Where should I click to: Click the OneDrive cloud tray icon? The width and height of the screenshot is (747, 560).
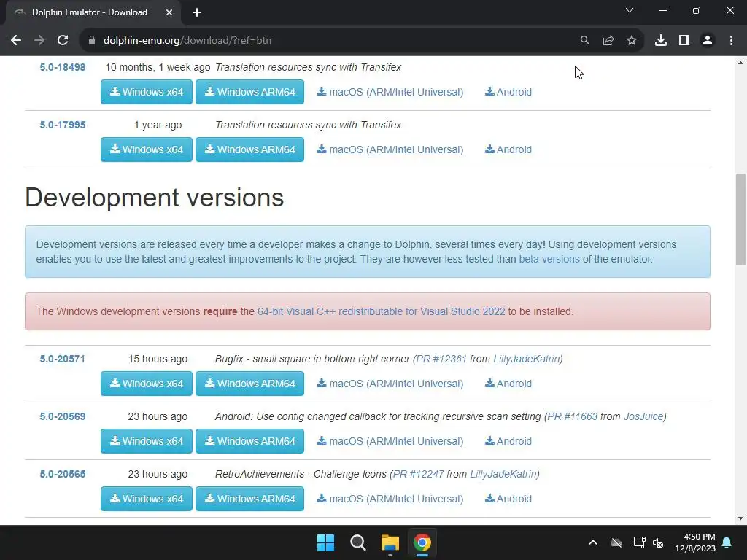[x=616, y=542]
